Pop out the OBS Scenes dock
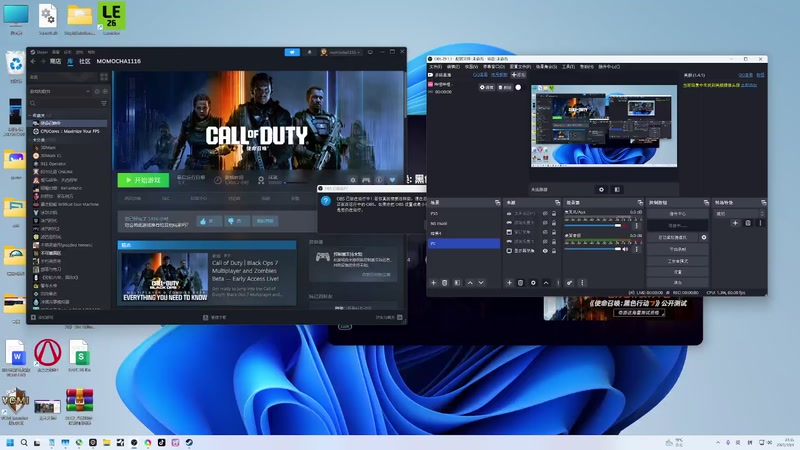Image resolution: width=800 pixels, height=450 pixels. click(497, 203)
